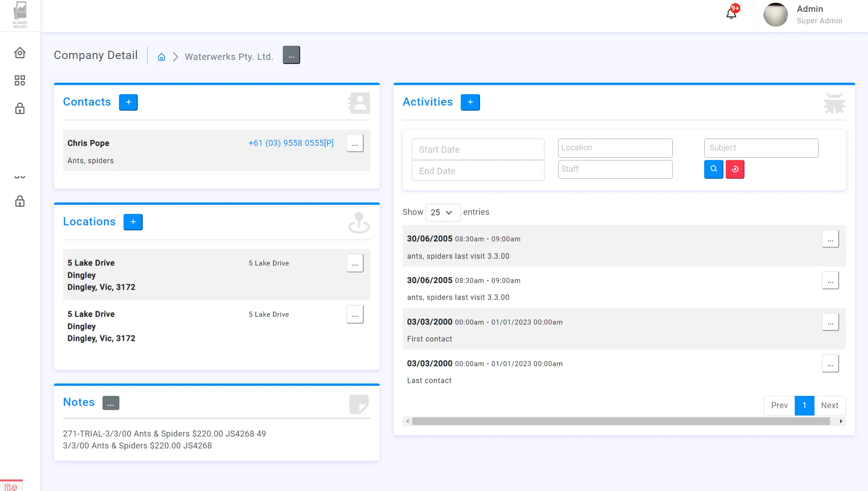Open the notification bell with badge
The height and width of the screenshot is (491, 868).
pyautogui.click(x=731, y=13)
